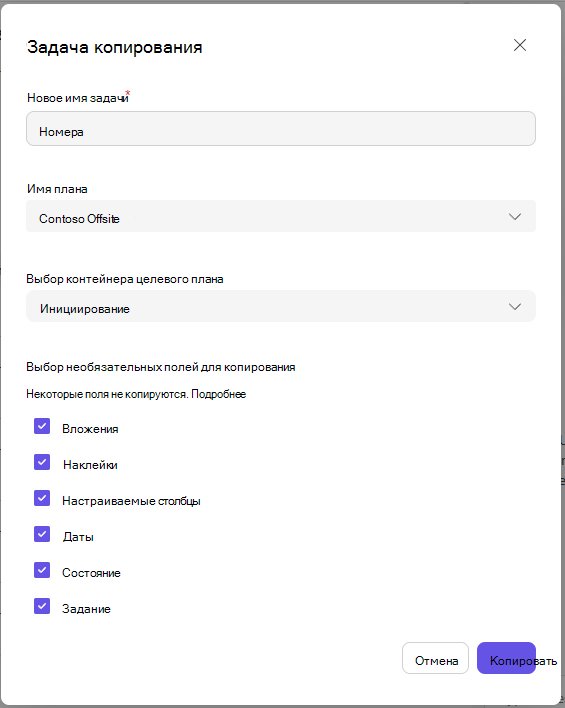Untick the Задание checkbox
565x708 pixels.
pyautogui.click(x=42, y=606)
